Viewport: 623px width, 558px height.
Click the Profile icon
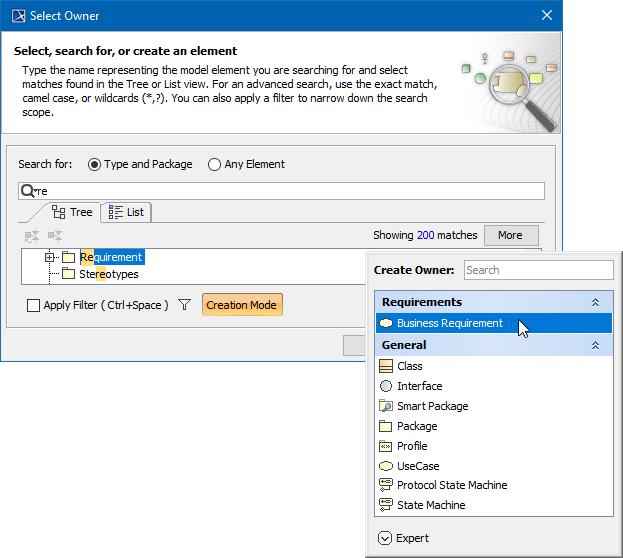click(x=386, y=446)
